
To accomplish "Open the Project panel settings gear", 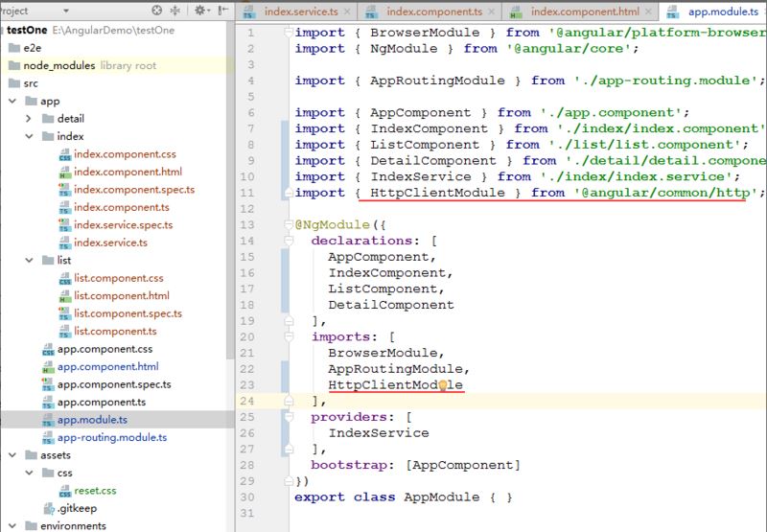I will tap(200, 11).
